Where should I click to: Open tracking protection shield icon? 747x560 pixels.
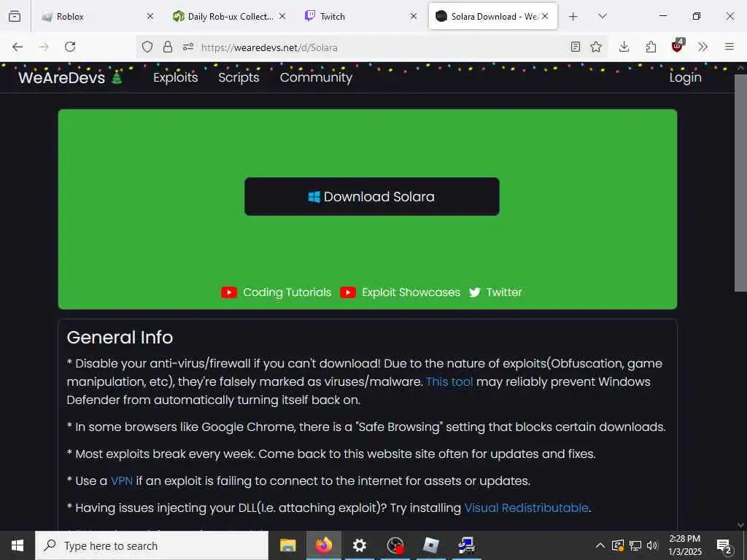147,47
